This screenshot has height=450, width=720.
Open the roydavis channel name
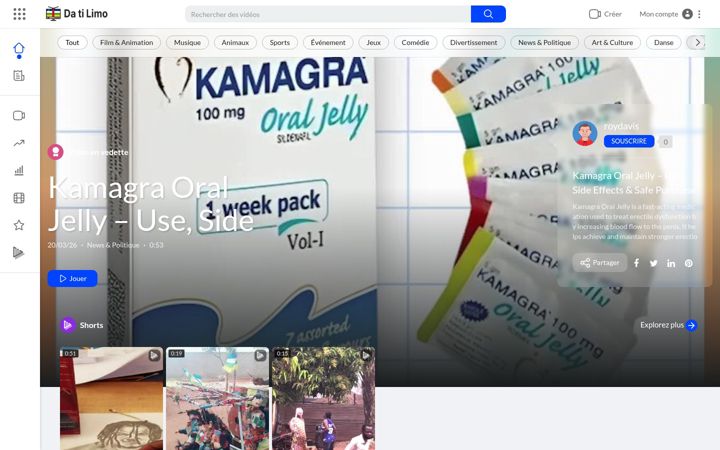point(621,126)
